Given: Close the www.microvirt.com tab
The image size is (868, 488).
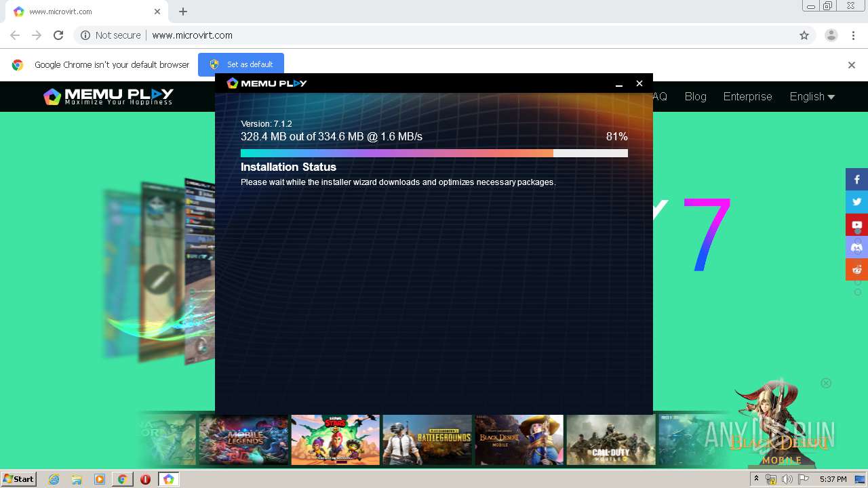Looking at the screenshot, I should tap(157, 12).
